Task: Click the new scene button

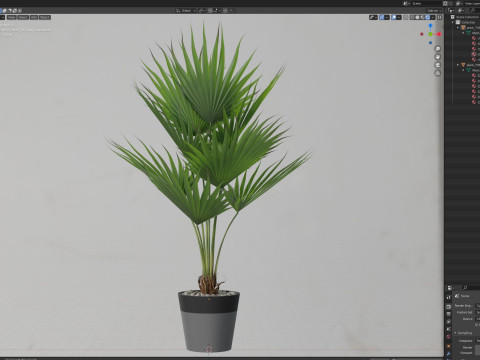Action: point(445,3)
